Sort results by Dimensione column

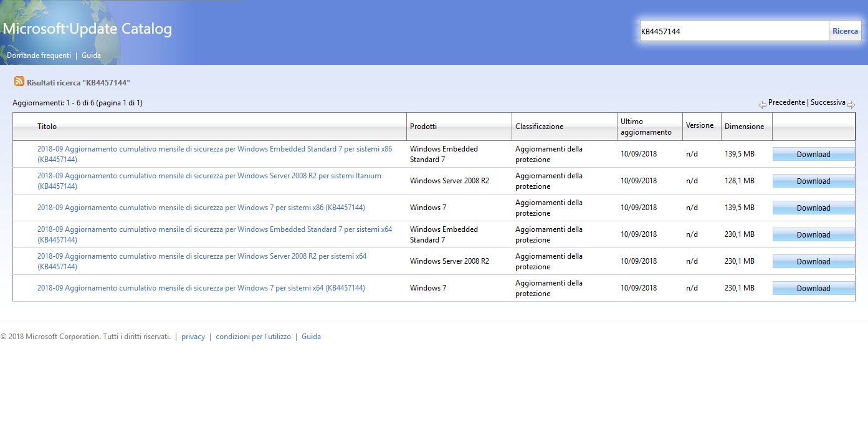(744, 127)
